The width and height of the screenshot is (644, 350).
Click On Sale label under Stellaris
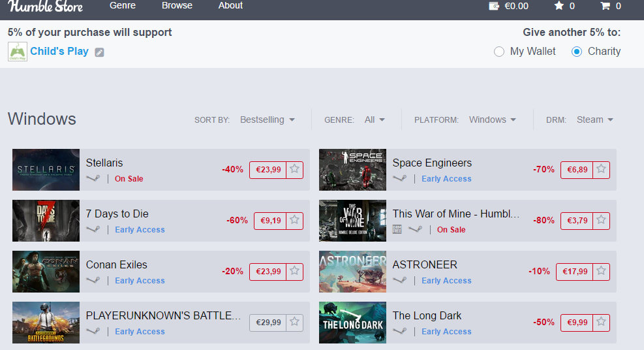click(x=129, y=179)
